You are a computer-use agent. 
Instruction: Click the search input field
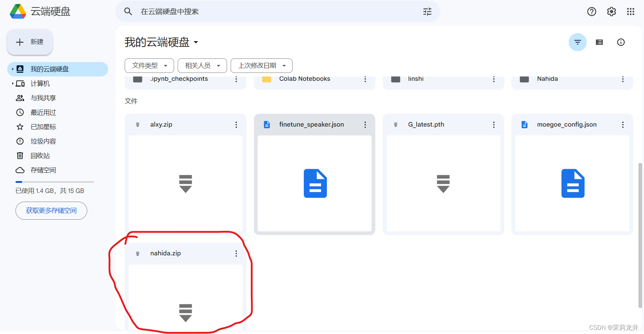277,12
